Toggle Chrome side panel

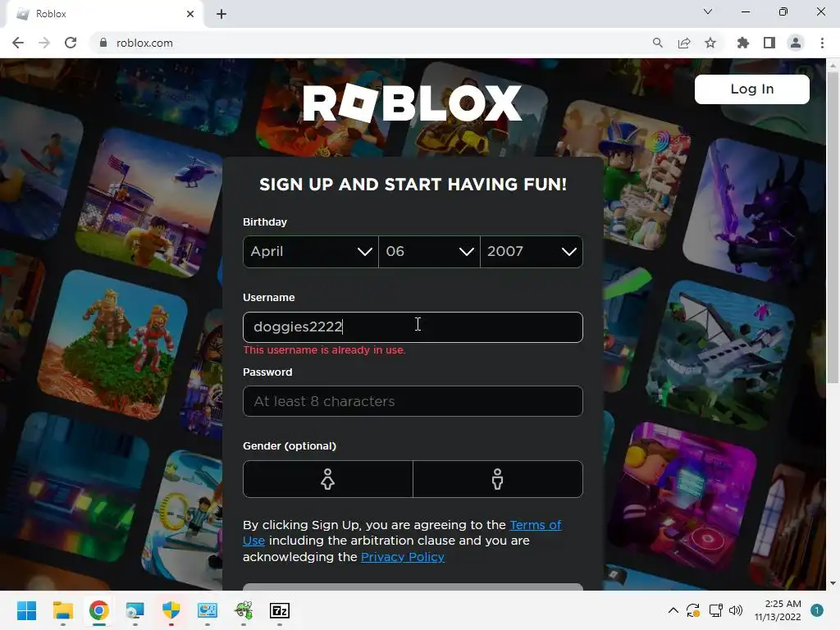tap(769, 43)
